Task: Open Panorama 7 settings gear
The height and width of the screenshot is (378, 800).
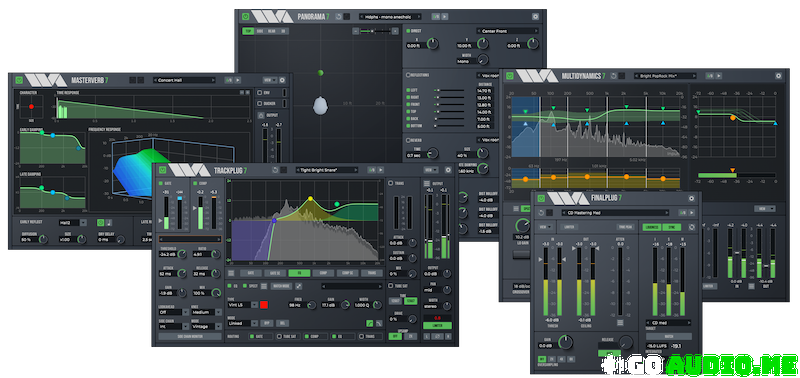Action: [x=535, y=16]
